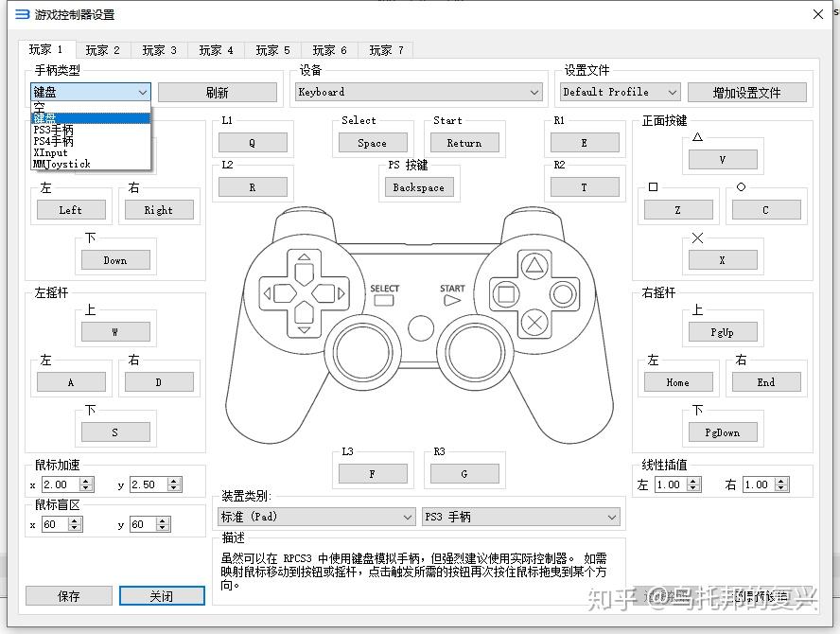This screenshot has width=840, height=634.
Task: Click the 刷新 refresh button
Action: click(218, 91)
